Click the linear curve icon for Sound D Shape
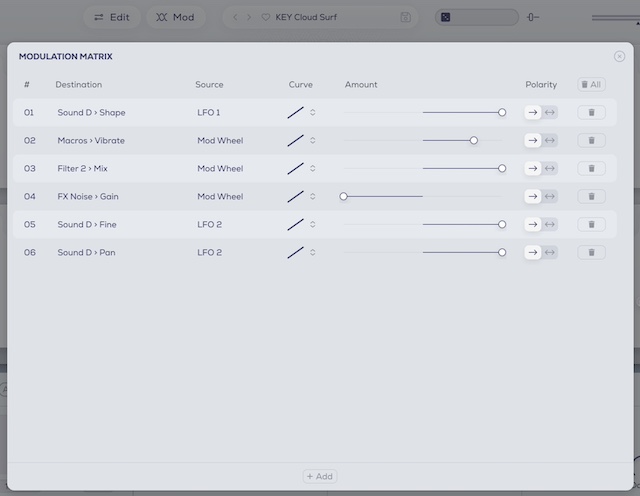The image size is (640, 496). tap(295, 113)
